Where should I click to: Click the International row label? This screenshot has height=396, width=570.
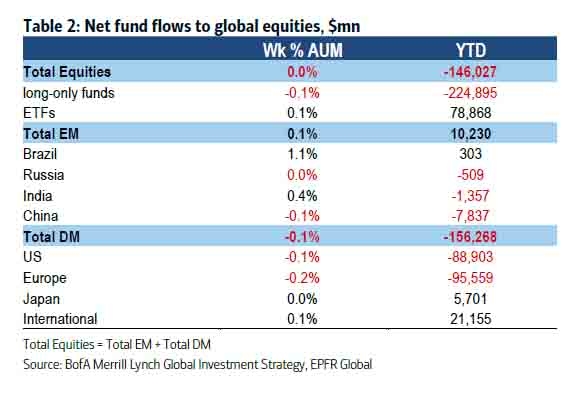pos(60,319)
